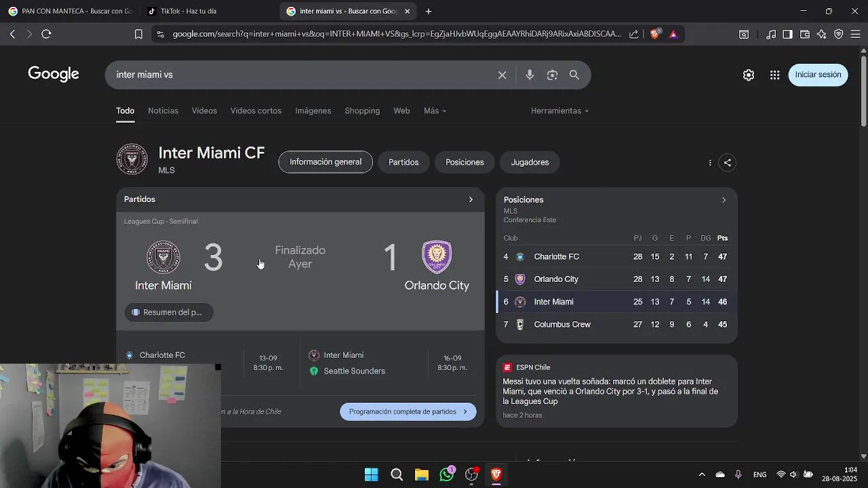Open the Orlando City standings row

tap(616, 279)
